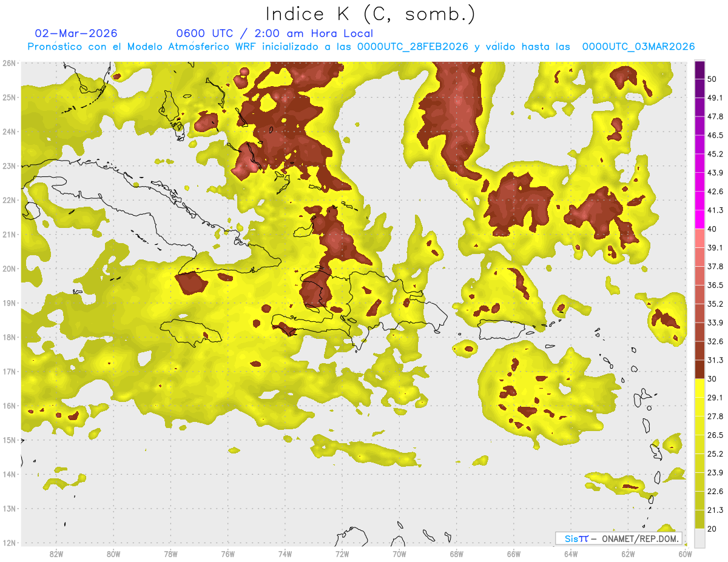Image resolution: width=728 pixels, height=562 pixels.
Task: Select the 29.1 legend value
Action: point(715,398)
